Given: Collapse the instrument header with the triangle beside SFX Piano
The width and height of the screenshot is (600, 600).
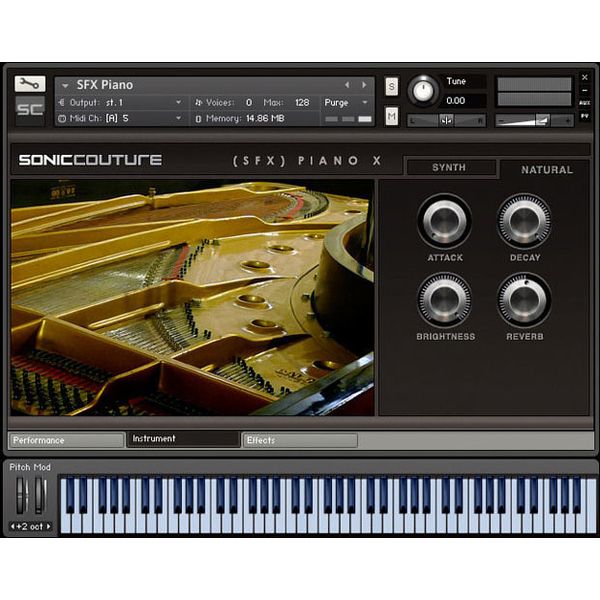Looking at the screenshot, I should pyautogui.click(x=65, y=86).
